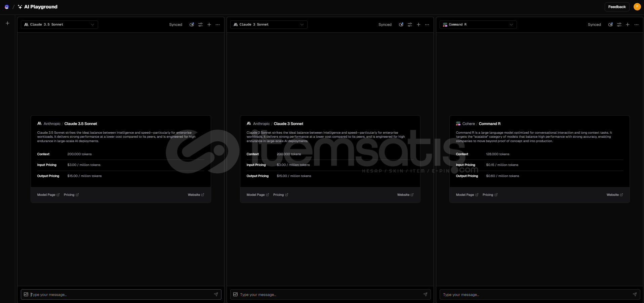The width and height of the screenshot is (644, 303).
Task: Open settings sliders in Claude 3 Sonnet panel
Action: pos(410,25)
